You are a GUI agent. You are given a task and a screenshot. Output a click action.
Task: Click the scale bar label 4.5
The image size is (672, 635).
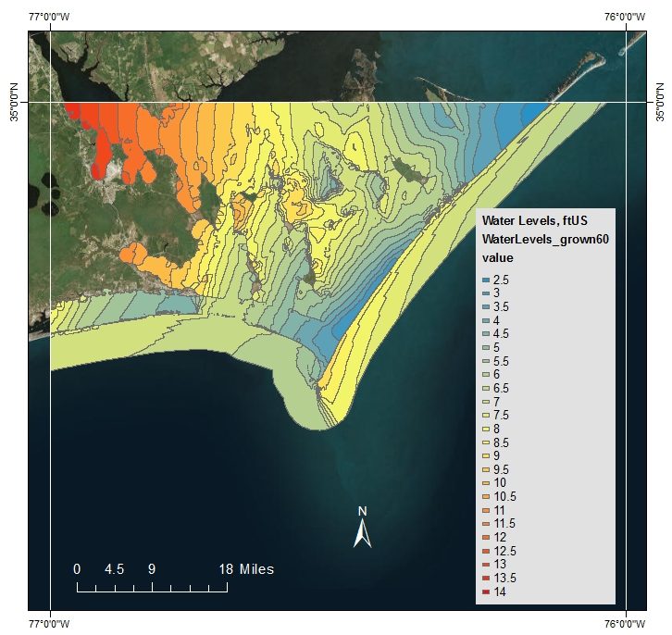(115, 569)
